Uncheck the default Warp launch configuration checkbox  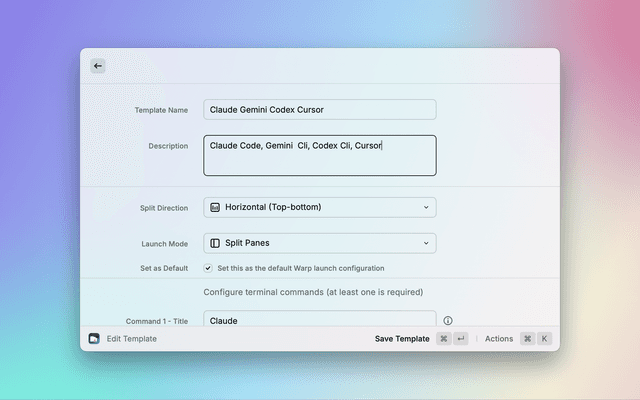pos(208,268)
